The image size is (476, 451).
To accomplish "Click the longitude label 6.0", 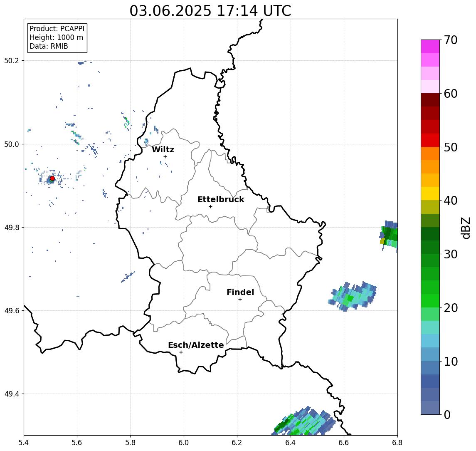I will [x=184, y=443].
